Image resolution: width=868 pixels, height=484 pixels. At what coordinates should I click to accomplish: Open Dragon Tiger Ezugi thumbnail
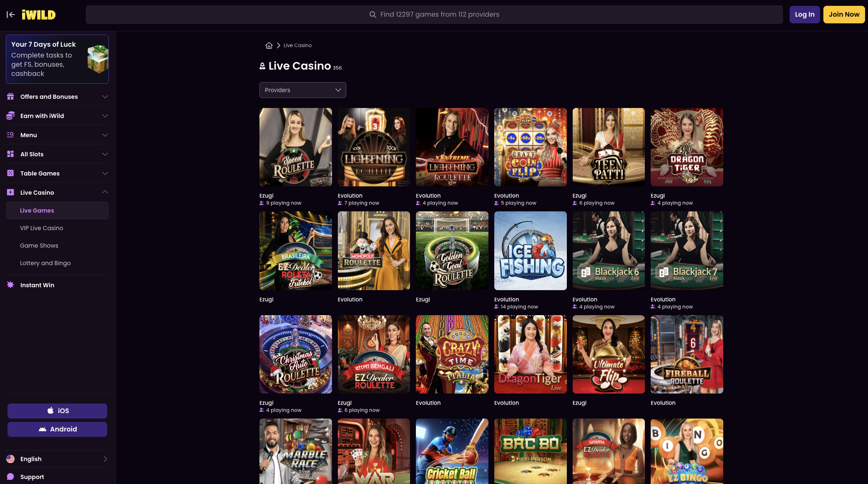(687, 147)
